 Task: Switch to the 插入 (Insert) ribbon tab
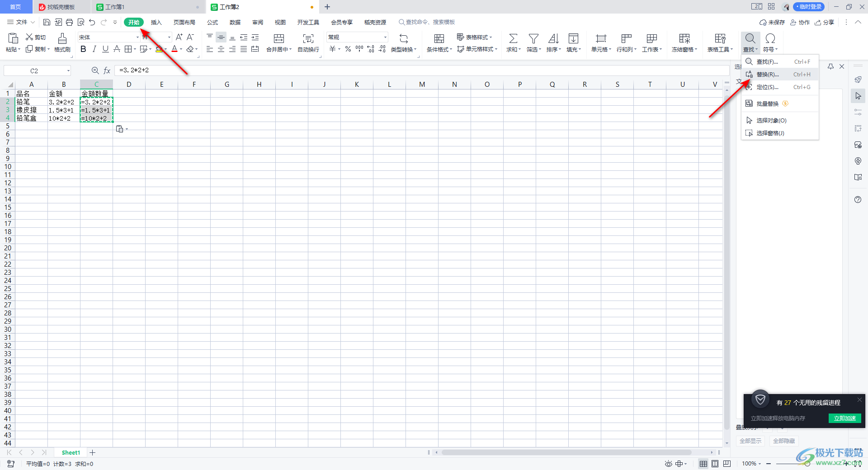click(x=156, y=22)
